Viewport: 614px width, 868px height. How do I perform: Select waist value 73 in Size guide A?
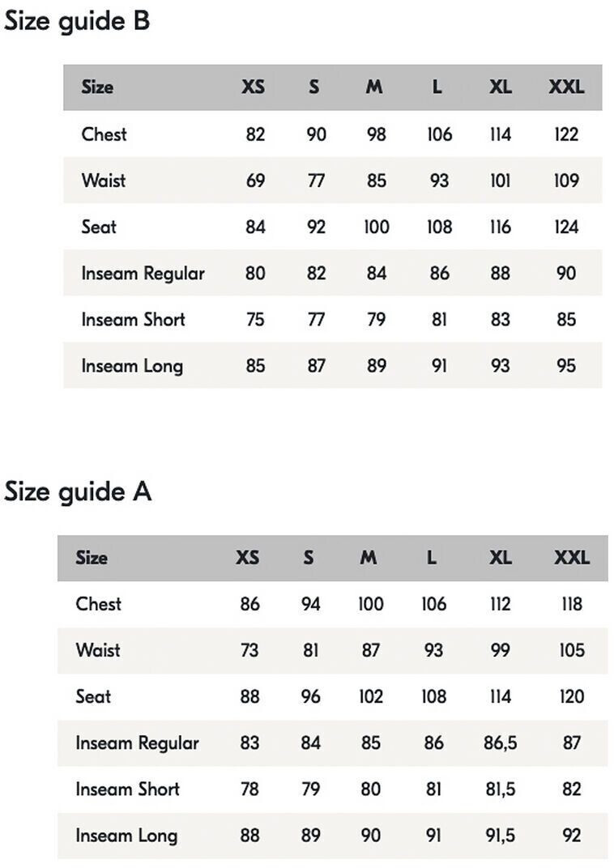coord(249,650)
